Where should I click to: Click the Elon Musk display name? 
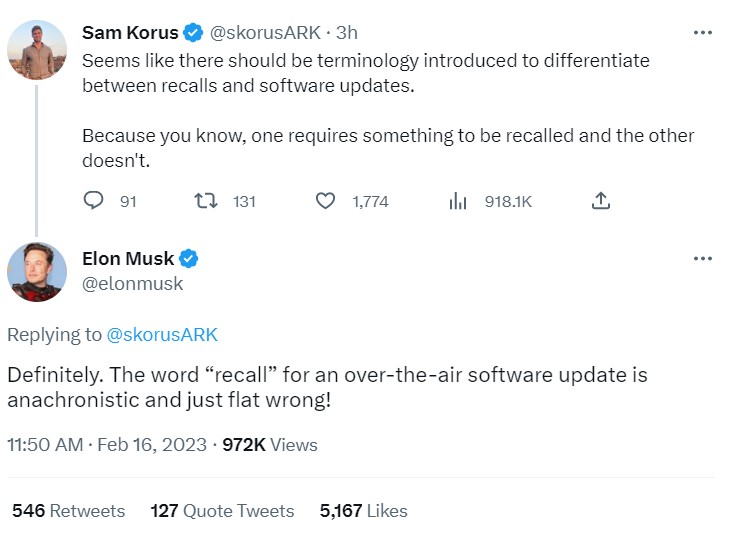point(128,259)
